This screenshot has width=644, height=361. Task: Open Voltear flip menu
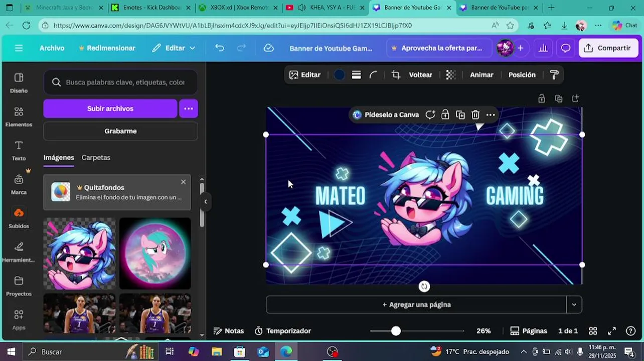[x=420, y=75]
